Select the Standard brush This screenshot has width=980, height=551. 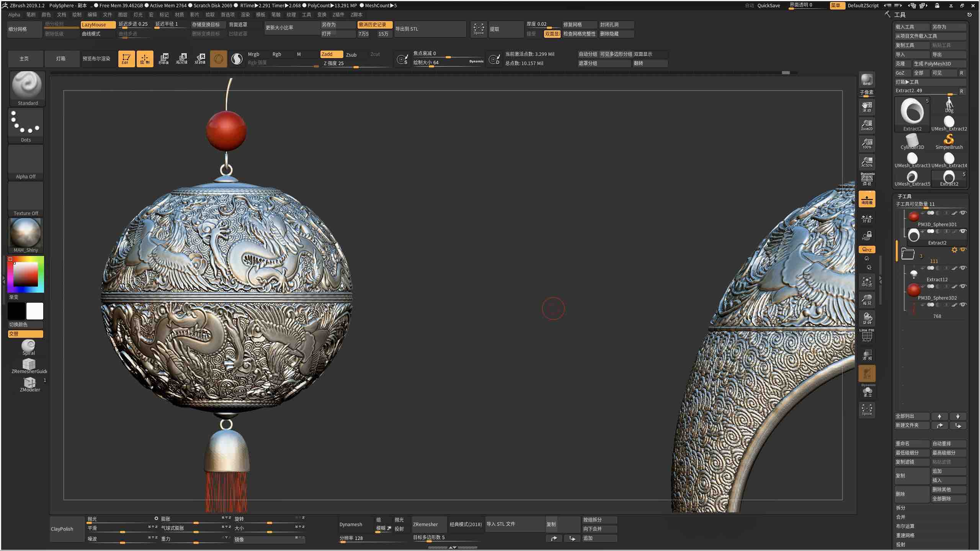point(26,88)
